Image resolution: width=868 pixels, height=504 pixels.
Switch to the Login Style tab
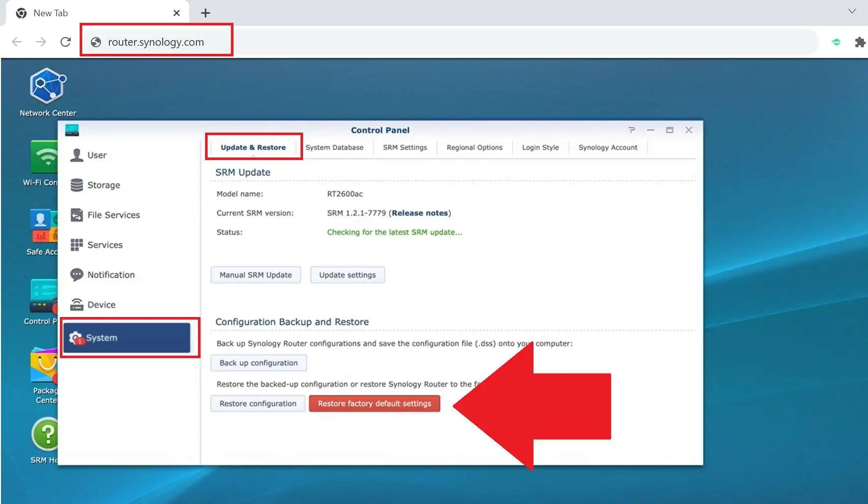pos(540,147)
